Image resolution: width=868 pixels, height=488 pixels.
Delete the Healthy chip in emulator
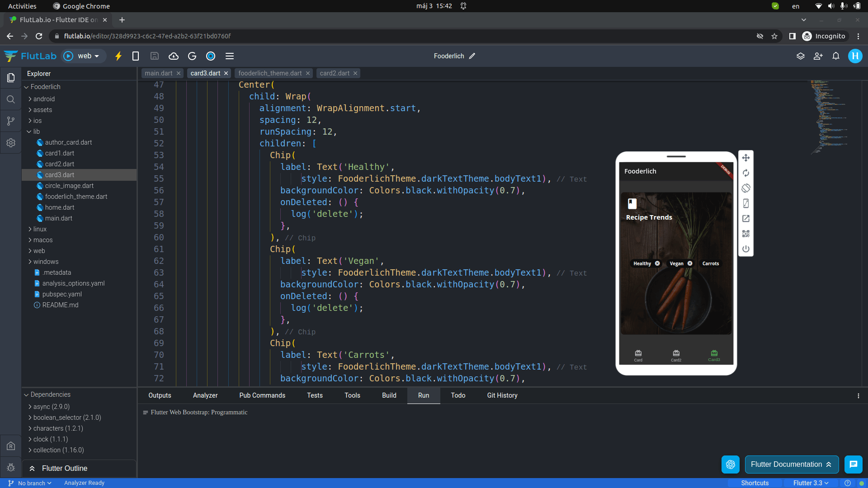coord(657,263)
